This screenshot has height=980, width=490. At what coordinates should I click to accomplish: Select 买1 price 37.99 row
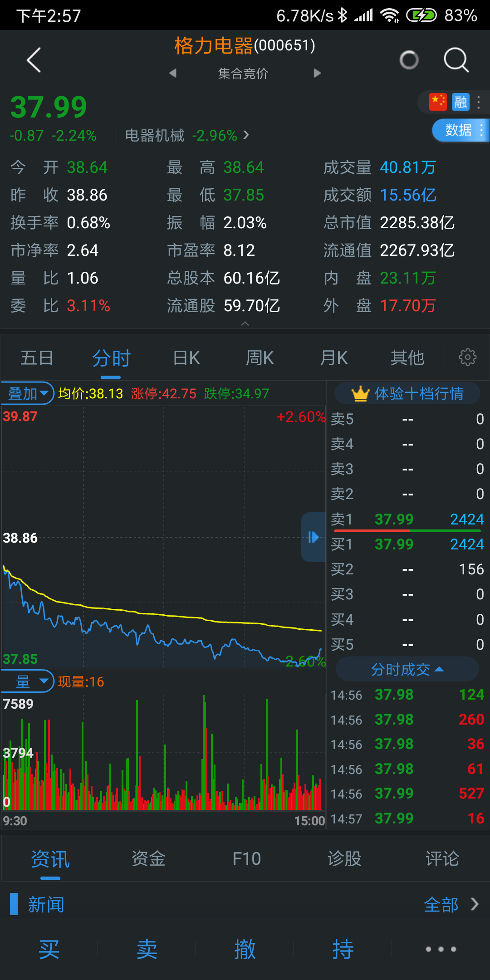click(x=407, y=544)
